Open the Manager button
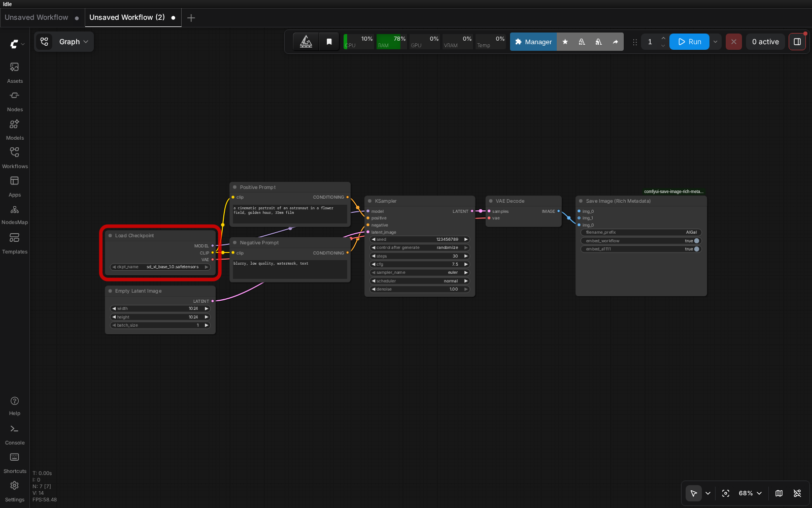Screen dimensions: 812x508 point(533,42)
